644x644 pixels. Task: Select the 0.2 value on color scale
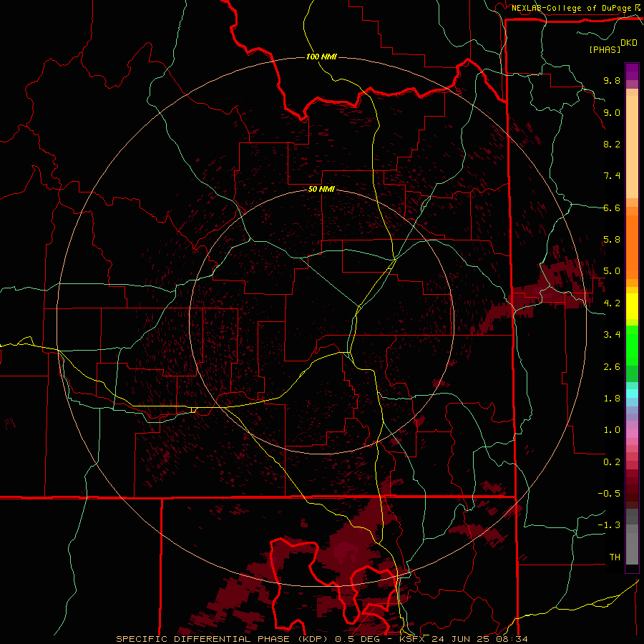[x=612, y=462]
